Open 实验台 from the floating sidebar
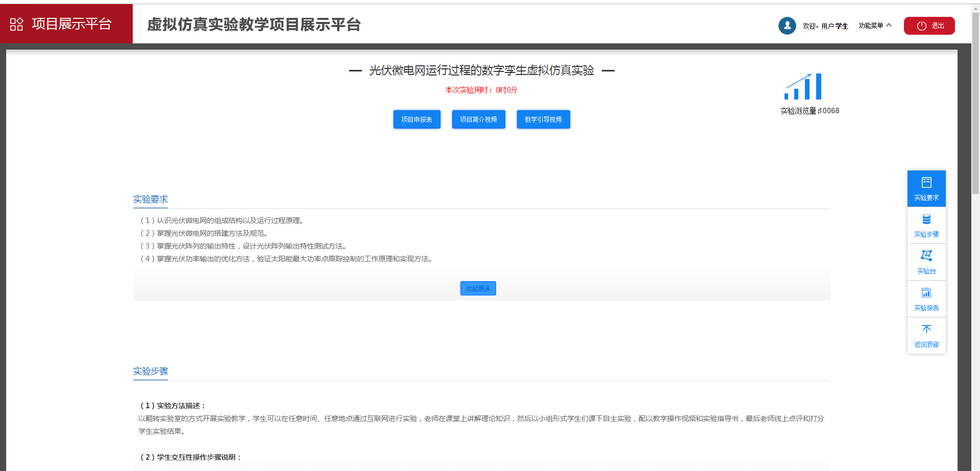This screenshot has width=980, height=471. click(x=926, y=256)
